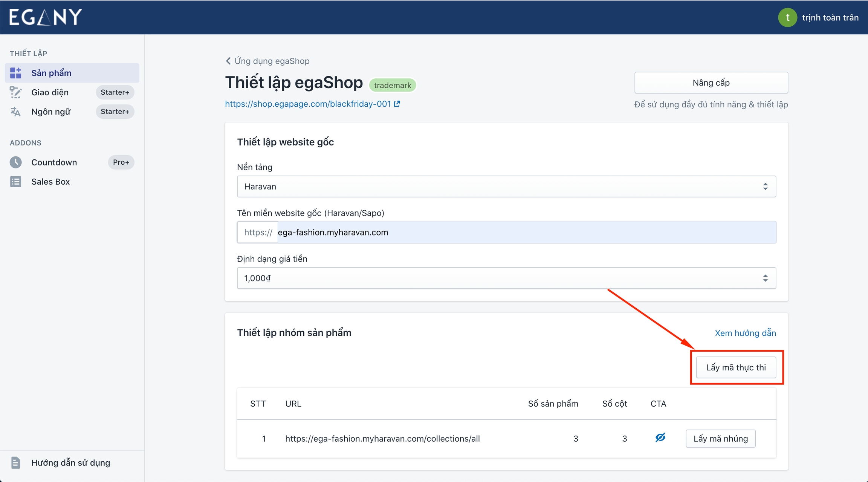Click the Hướng dẫn sử dụng document icon
The height and width of the screenshot is (482, 868).
point(15,462)
